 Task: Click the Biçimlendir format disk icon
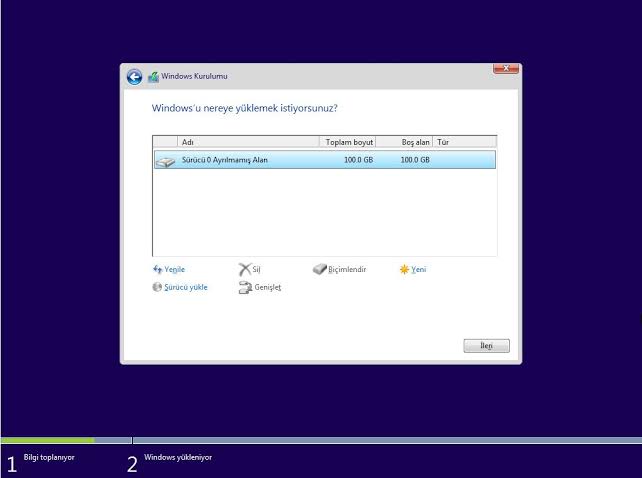(x=319, y=269)
